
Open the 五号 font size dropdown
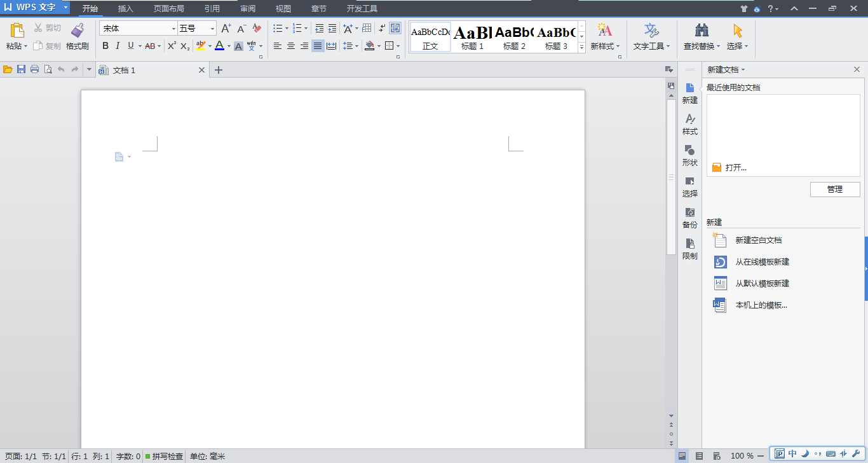pyautogui.click(x=212, y=29)
